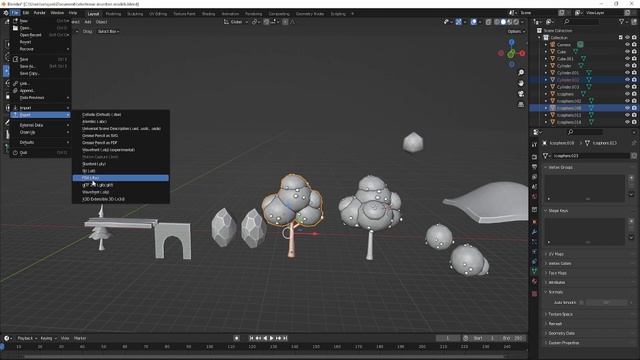Toggle viewport visibility eye for Cube.001
Screen dimensions: 640x360
tap(627, 58)
